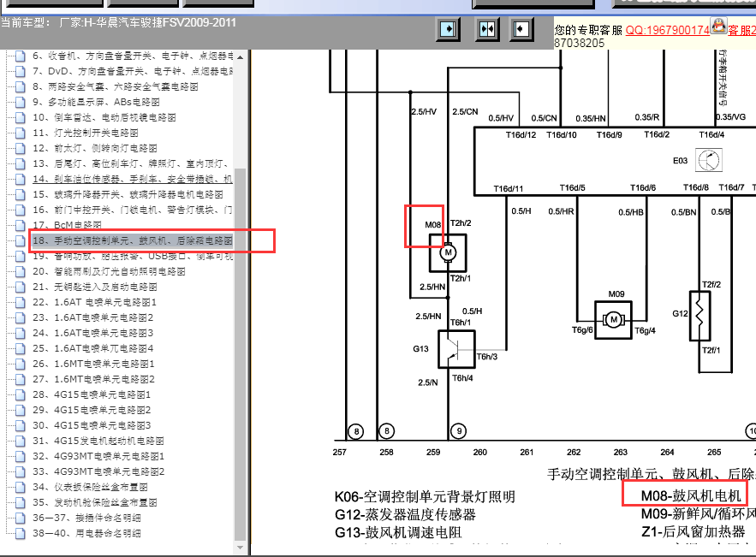Click the E03 control unit symbol
756x557 pixels.
[x=709, y=161]
